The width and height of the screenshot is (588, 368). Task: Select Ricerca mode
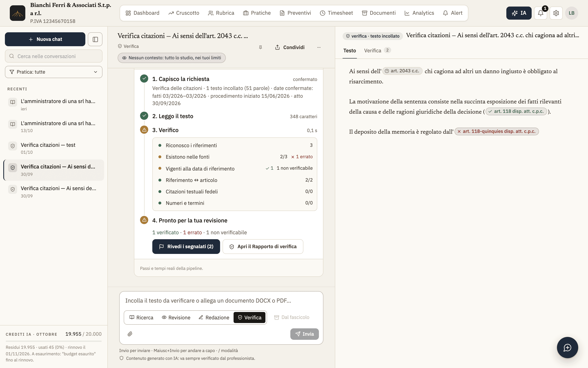(141, 317)
